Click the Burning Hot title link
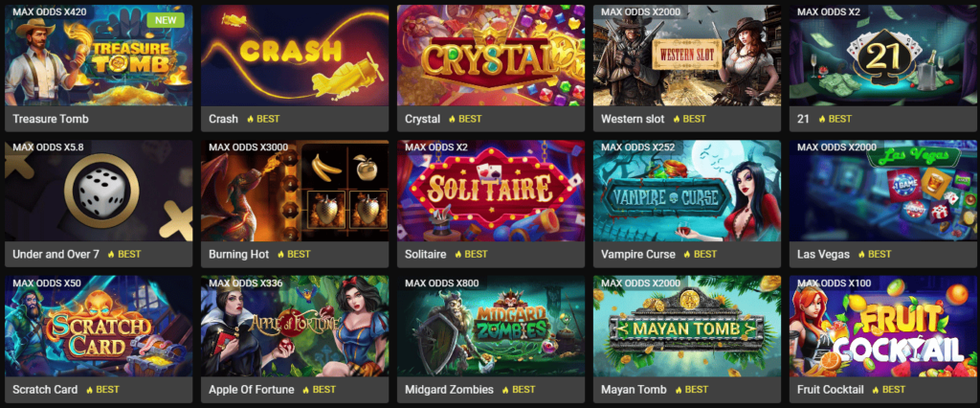The height and width of the screenshot is (408, 980). [238, 255]
